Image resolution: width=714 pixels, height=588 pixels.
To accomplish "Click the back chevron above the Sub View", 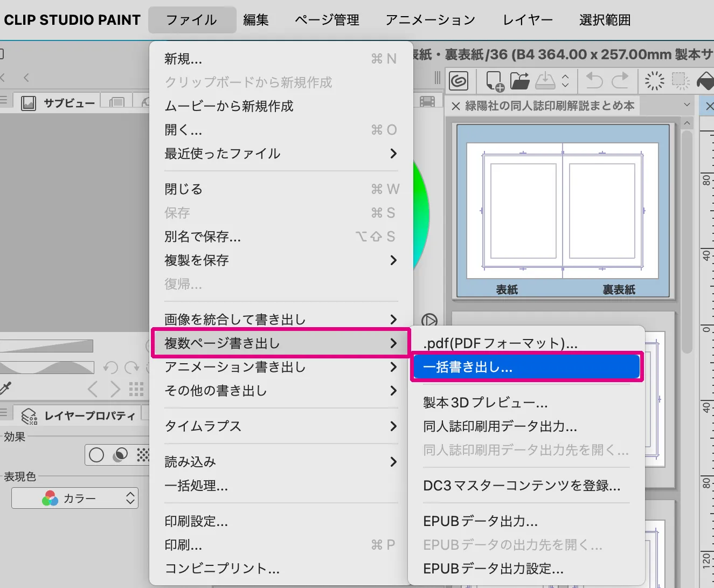I will (26, 78).
